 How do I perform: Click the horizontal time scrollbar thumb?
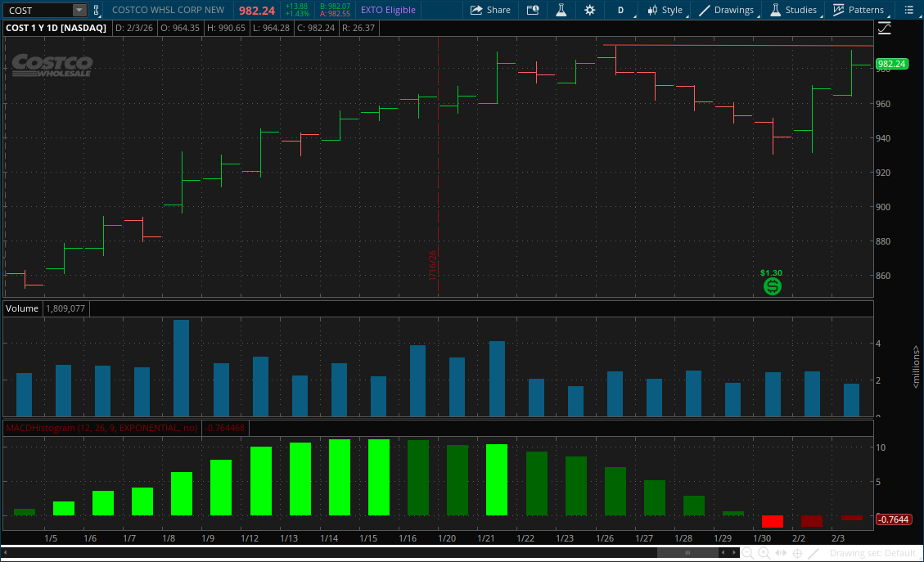(x=687, y=552)
